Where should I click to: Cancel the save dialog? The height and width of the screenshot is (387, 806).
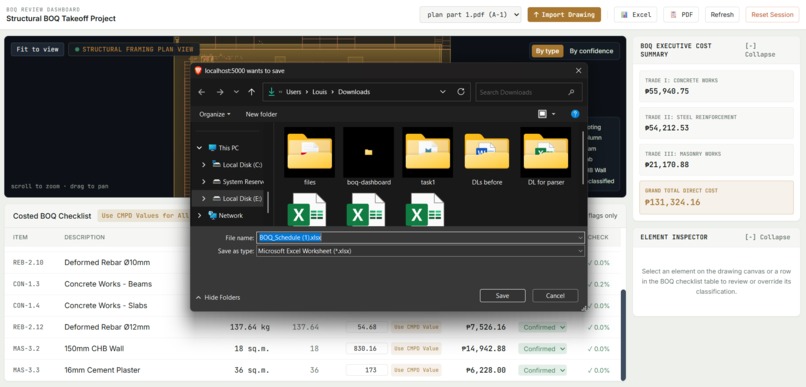[555, 296]
